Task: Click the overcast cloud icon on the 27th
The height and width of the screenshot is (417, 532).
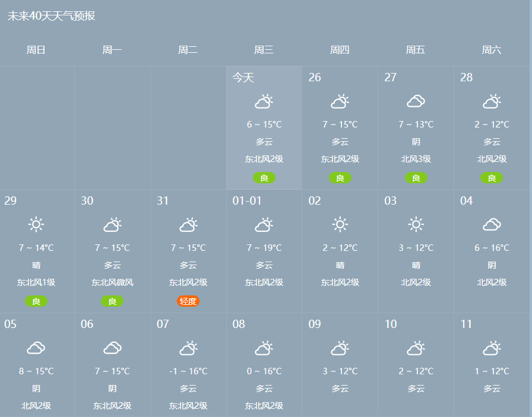Action: (416, 101)
